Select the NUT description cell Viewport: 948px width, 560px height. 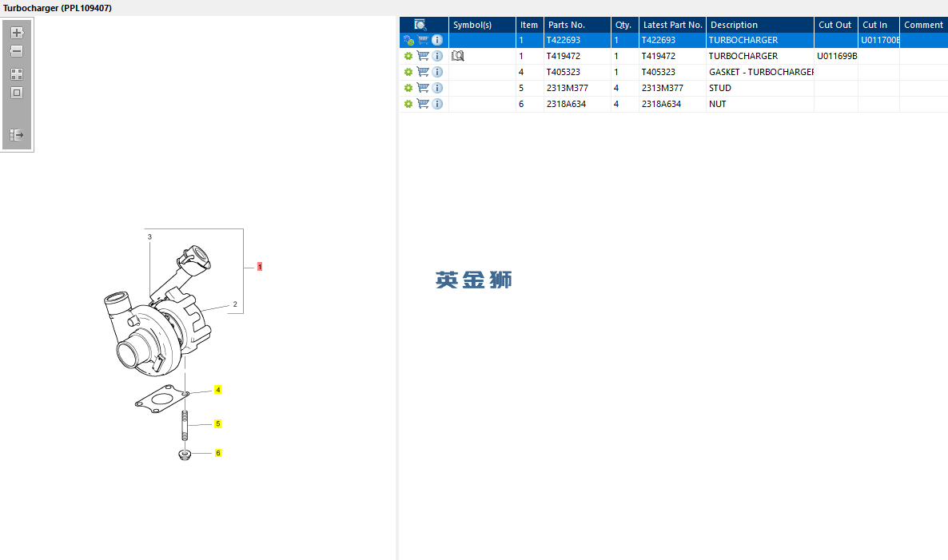click(760, 104)
